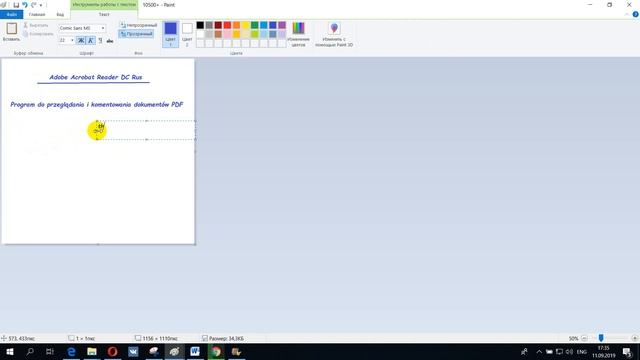This screenshot has height=360, width=640.
Task: Toggle Strikethrough (abc) formatting
Action: click(110, 40)
